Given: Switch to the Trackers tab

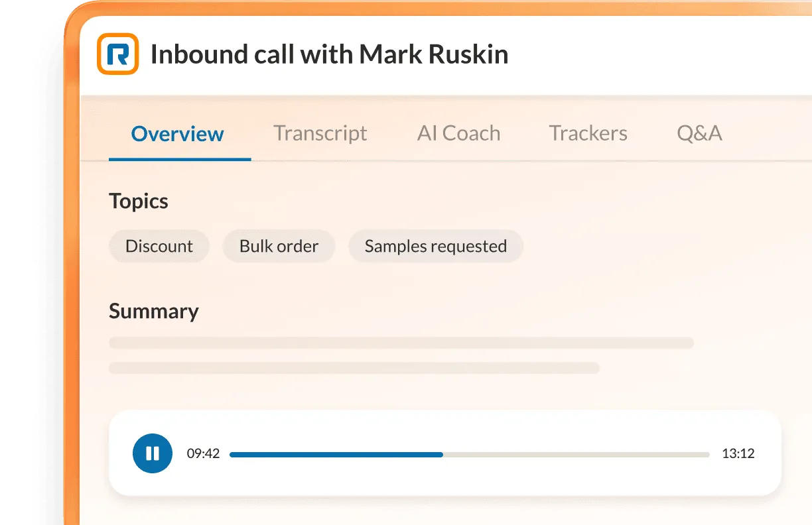Looking at the screenshot, I should pyautogui.click(x=588, y=133).
